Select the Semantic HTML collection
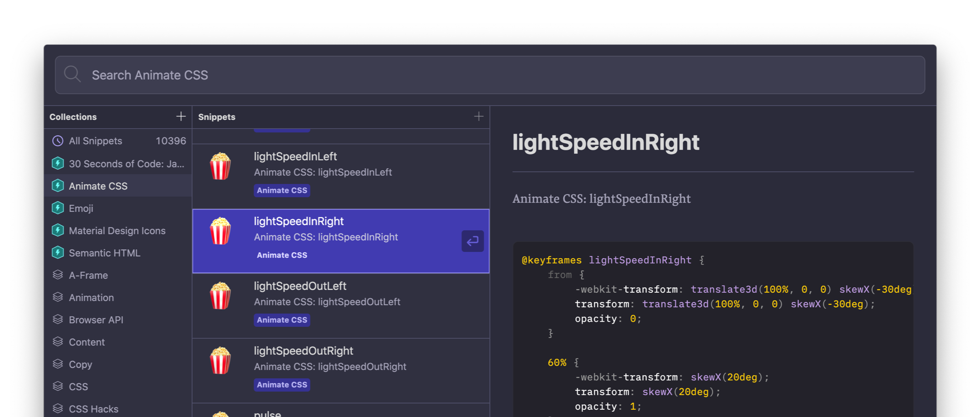Image resolution: width=980 pixels, height=417 pixels. (104, 253)
